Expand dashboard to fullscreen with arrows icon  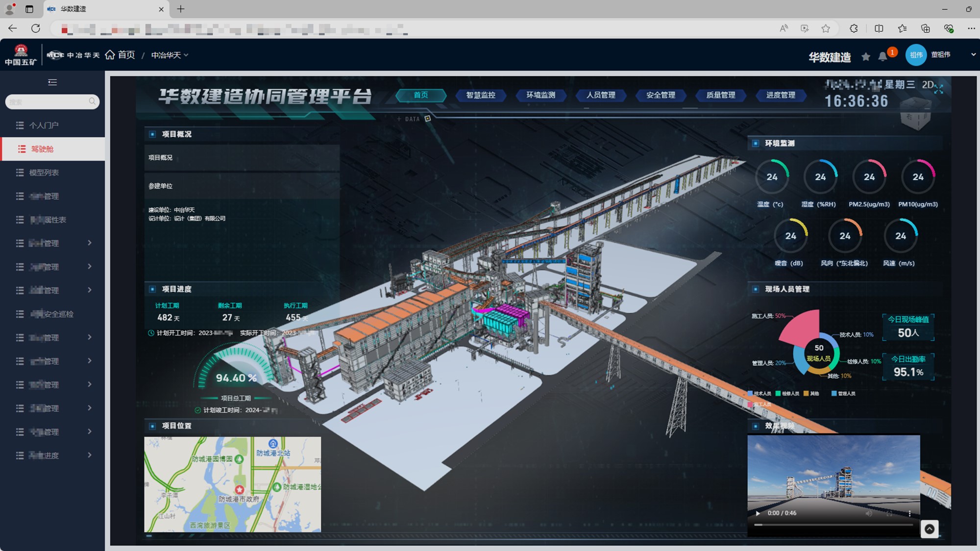pyautogui.click(x=938, y=89)
